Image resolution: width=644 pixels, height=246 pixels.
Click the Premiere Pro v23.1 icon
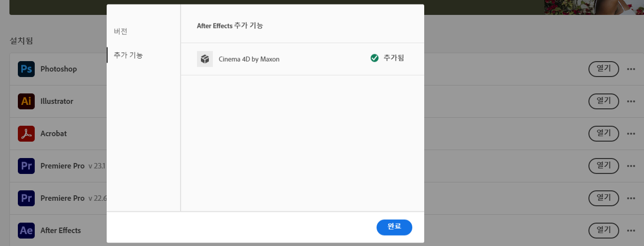(x=26, y=166)
